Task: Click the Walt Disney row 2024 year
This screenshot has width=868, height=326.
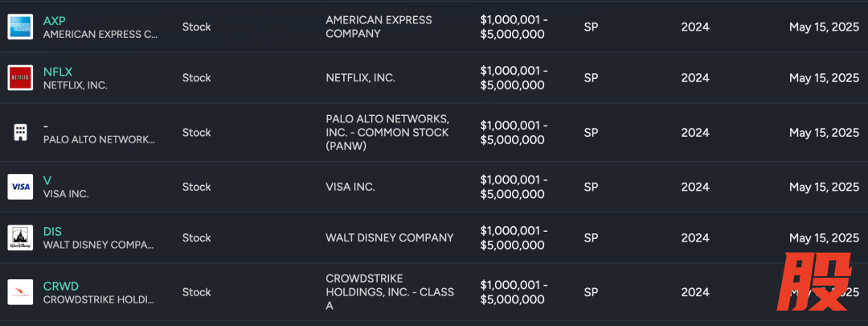Action: point(695,237)
